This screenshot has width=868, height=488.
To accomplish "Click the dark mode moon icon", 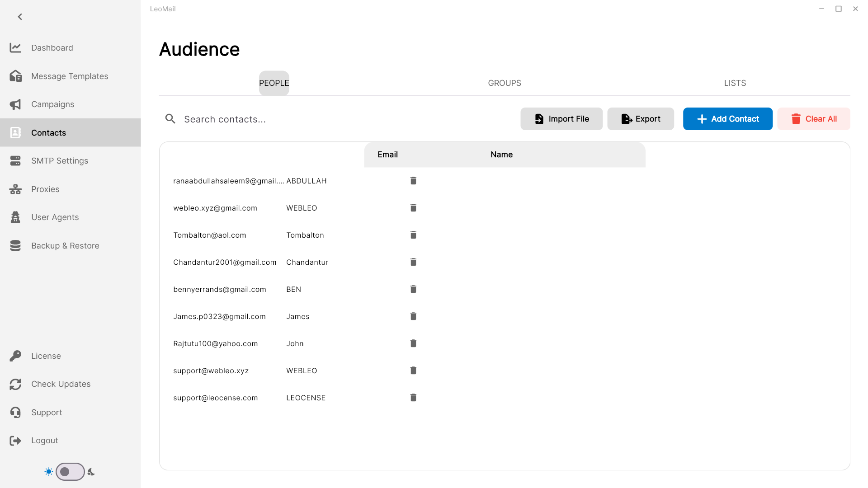I will pos(91,472).
